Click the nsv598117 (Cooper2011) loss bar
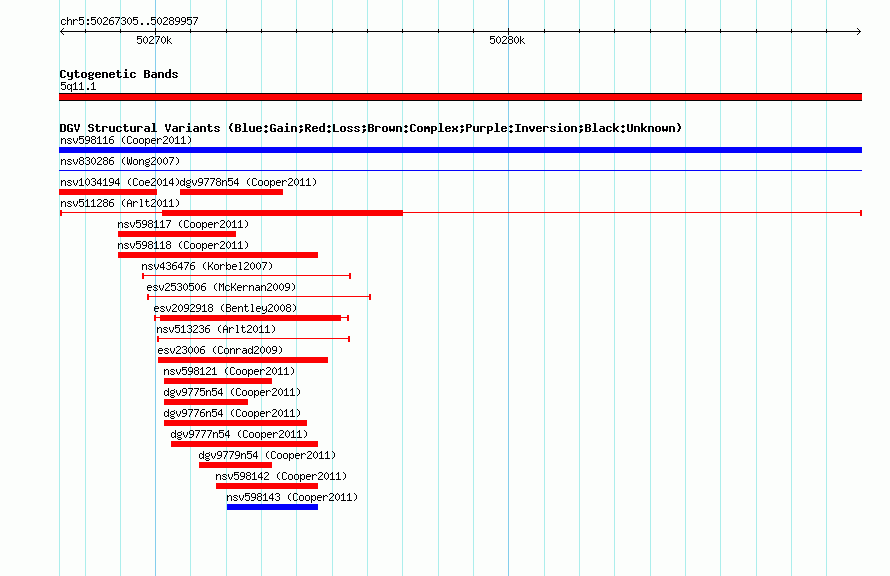 (x=177, y=234)
